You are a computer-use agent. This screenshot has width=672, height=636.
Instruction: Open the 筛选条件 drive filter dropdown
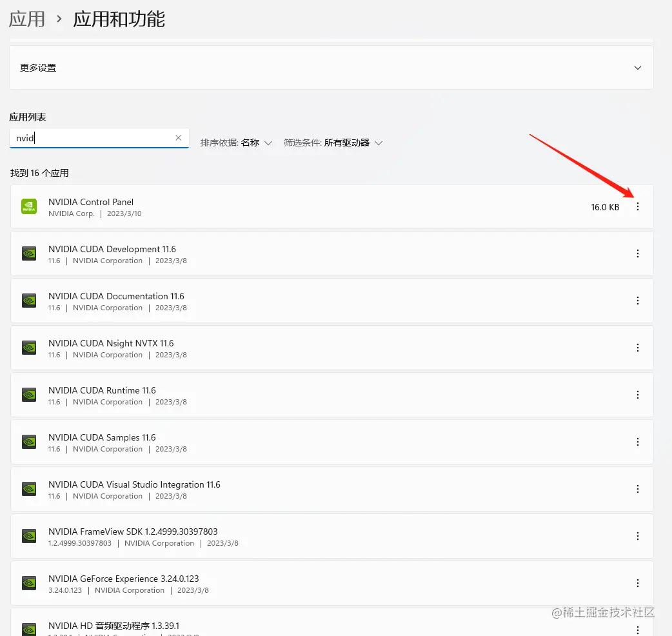[333, 143]
